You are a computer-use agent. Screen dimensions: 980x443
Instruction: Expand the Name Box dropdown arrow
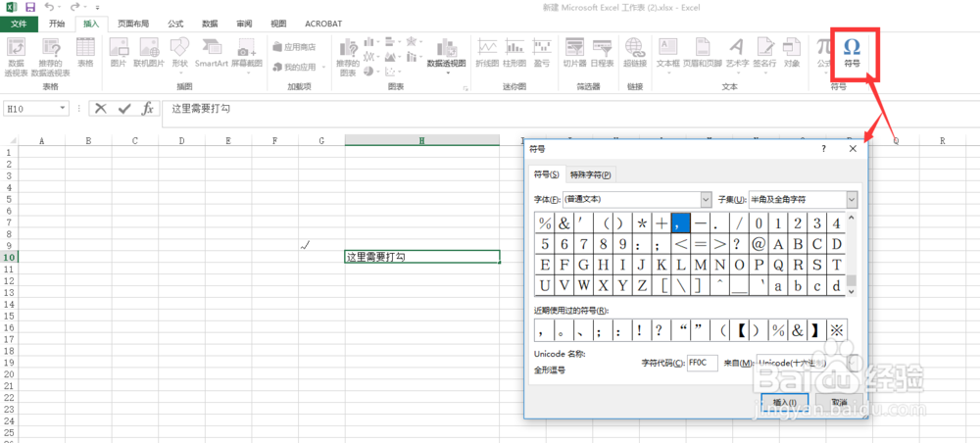(62, 109)
